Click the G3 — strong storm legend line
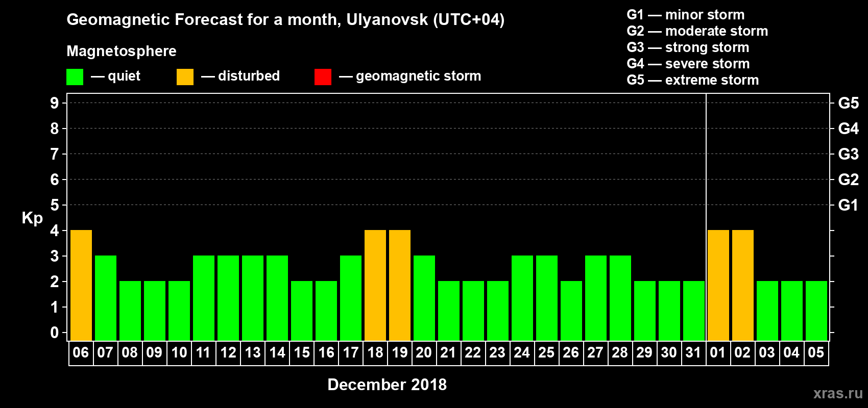868x408 pixels. (x=688, y=47)
